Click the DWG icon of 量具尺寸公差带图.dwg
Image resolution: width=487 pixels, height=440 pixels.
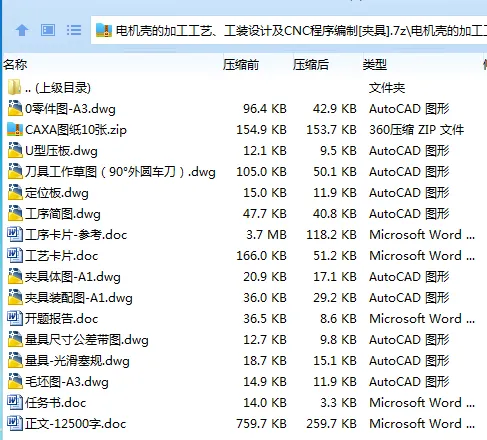(15, 339)
